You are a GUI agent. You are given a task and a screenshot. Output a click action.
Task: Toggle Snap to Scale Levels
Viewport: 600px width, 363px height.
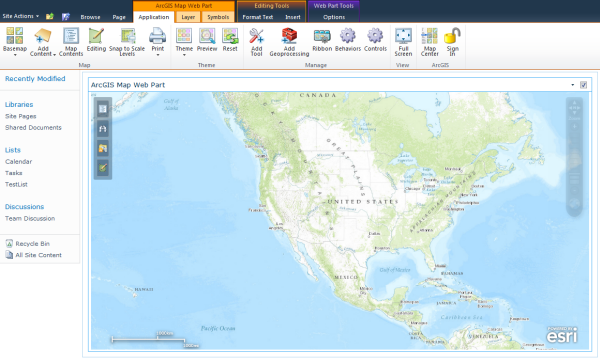pos(127,41)
